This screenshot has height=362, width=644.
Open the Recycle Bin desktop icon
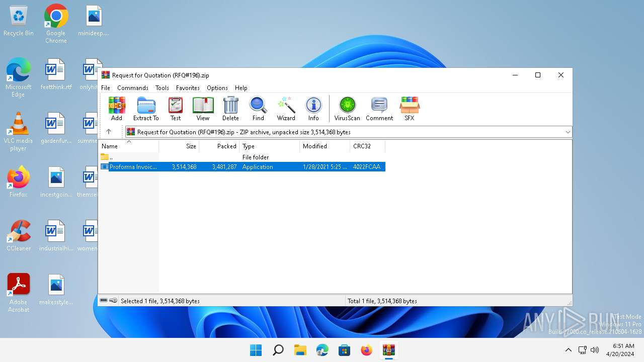19,21
